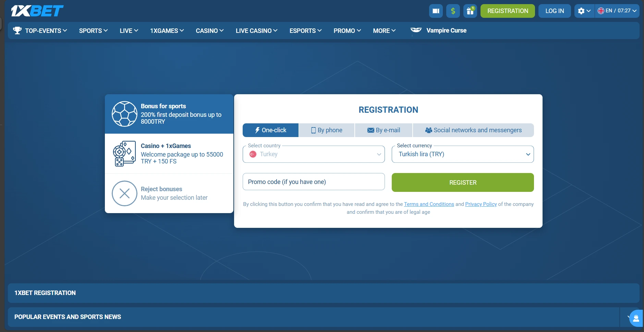Screen dimensions: 644x332
Task: Click the green REGISTER button
Action: tap(462, 182)
